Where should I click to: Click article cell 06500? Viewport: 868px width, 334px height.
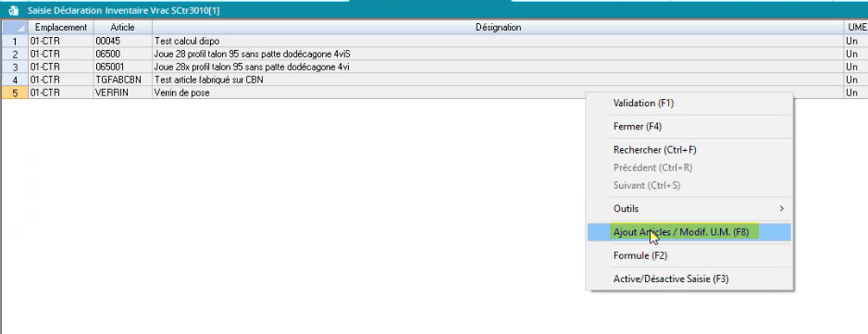[123, 54]
